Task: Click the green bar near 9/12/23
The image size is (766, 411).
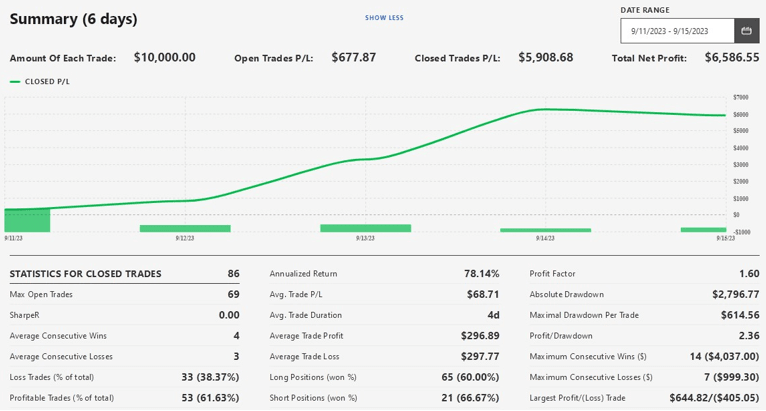Action: tap(185, 228)
